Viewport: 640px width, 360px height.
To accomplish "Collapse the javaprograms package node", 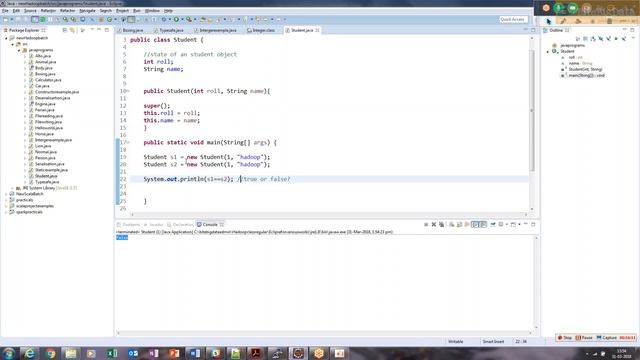I will click(x=19, y=50).
